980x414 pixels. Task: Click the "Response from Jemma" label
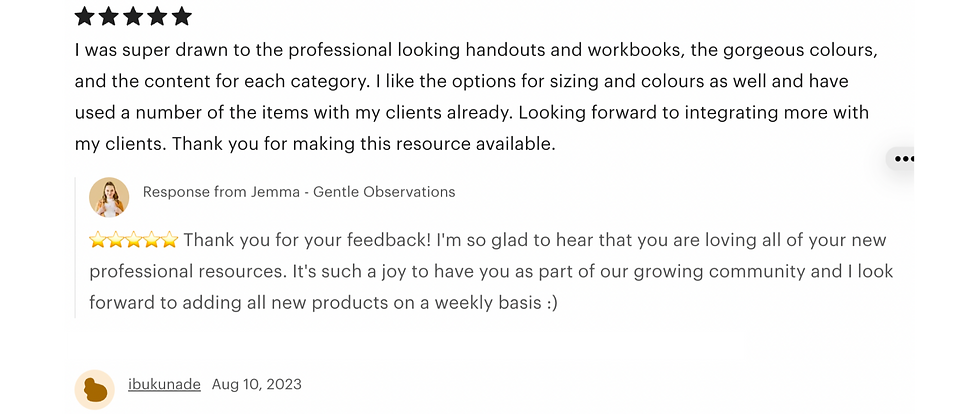click(x=222, y=192)
